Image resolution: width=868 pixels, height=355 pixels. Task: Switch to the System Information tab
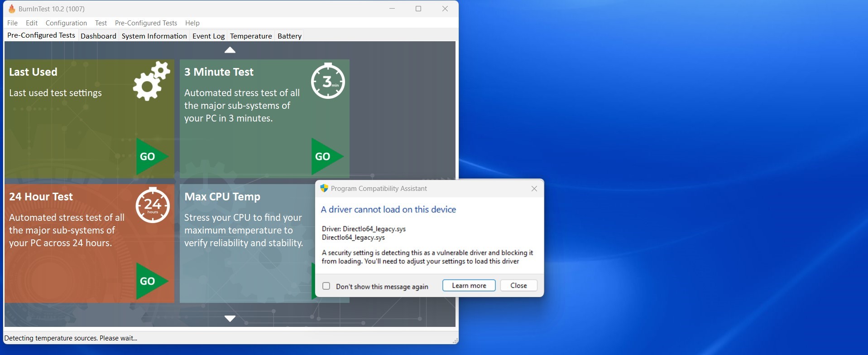(154, 36)
